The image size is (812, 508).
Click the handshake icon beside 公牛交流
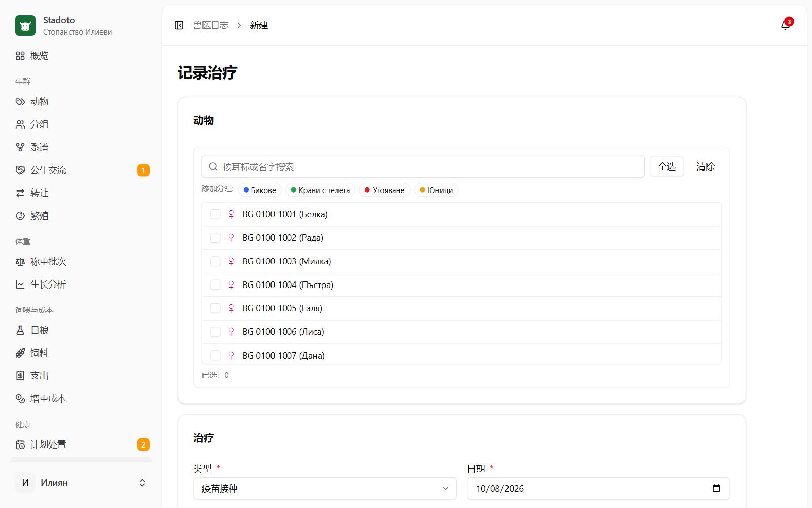(20, 170)
